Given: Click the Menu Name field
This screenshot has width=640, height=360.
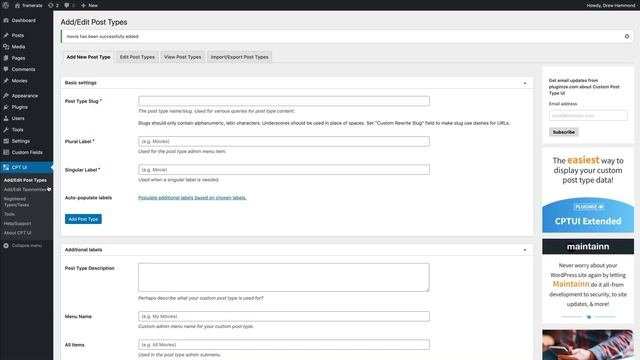Looking at the screenshot, I should (x=284, y=316).
